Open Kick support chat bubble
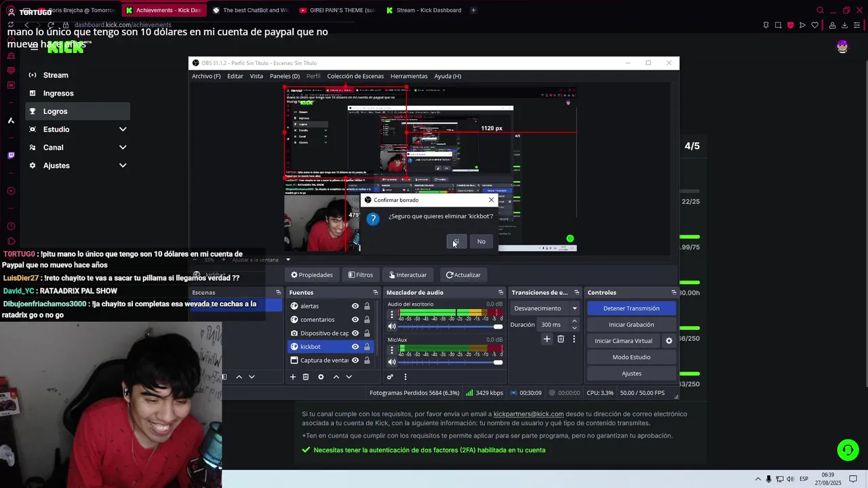The width and height of the screenshot is (868, 488). pyautogui.click(x=847, y=450)
